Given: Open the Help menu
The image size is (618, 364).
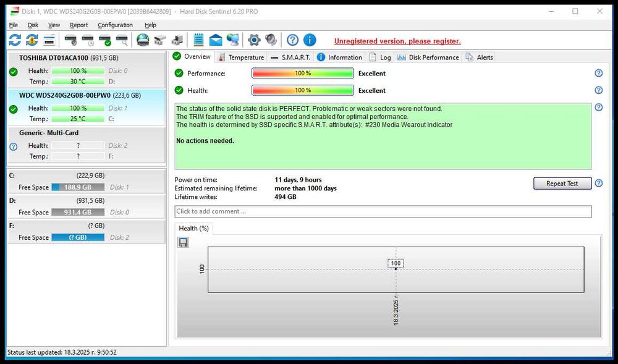Looking at the screenshot, I should click(150, 25).
